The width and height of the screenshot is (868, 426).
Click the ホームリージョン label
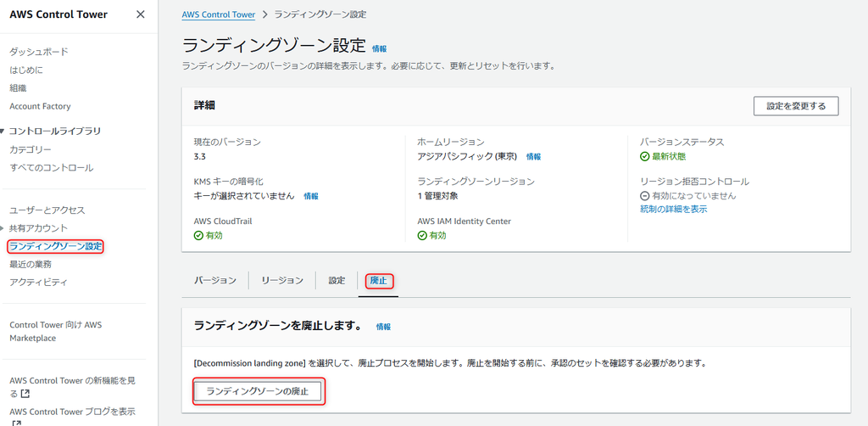[451, 142]
